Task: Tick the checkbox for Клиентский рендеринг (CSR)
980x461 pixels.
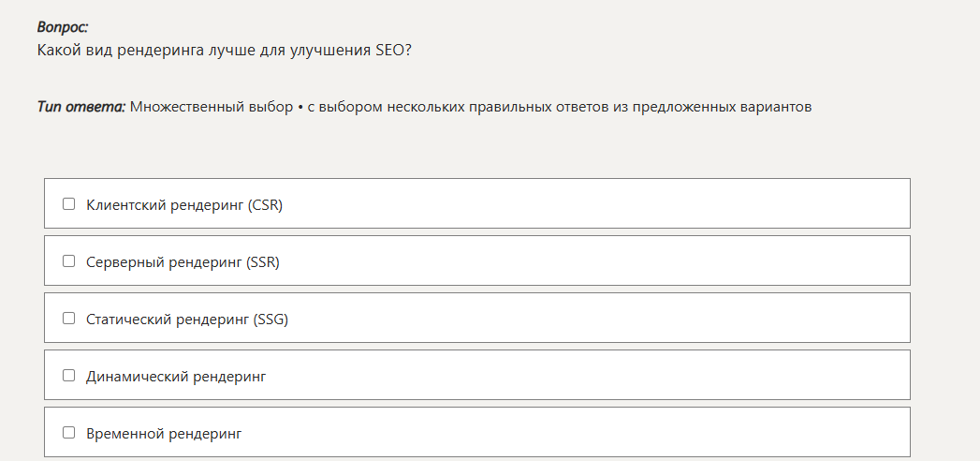Action: pos(68,204)
